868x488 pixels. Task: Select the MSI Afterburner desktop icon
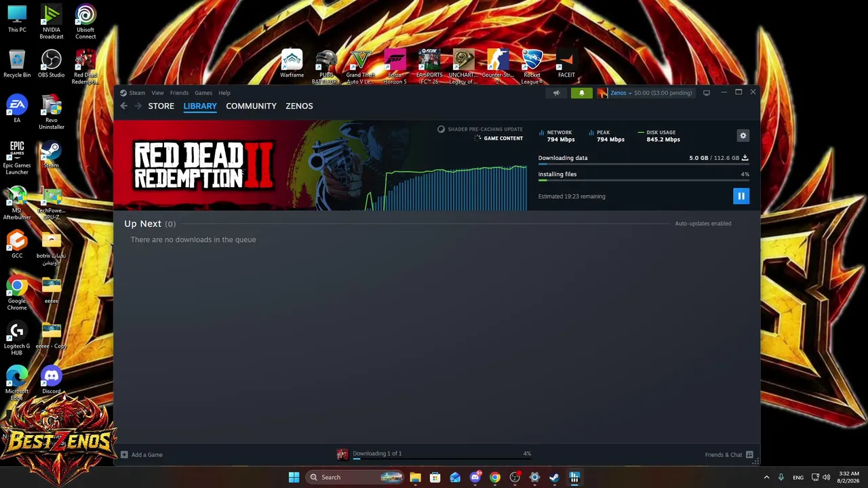(x=17, y=203)
